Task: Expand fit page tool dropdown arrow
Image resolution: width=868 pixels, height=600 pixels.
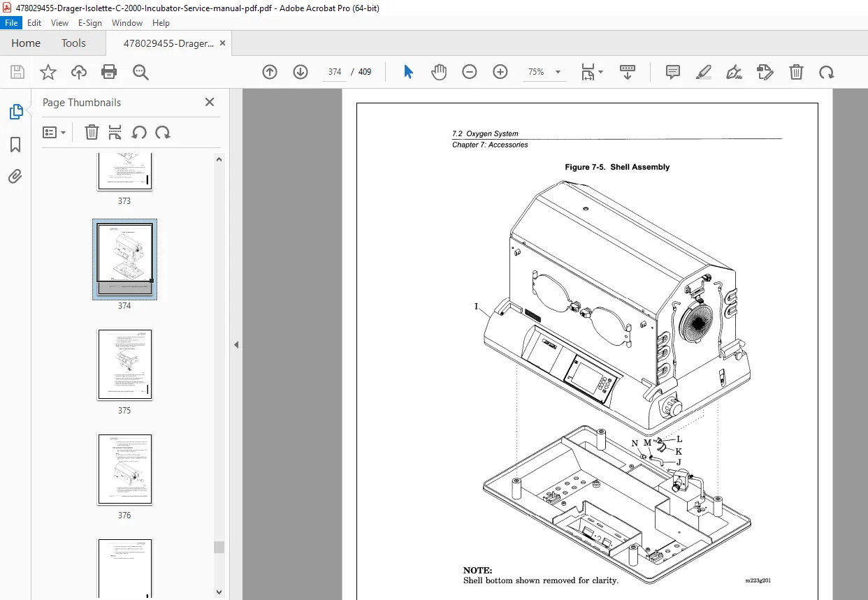Action: click(601, 72)
